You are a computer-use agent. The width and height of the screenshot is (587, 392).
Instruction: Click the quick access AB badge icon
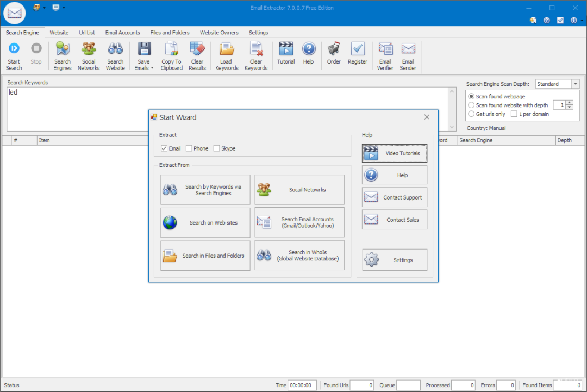coord(36,7)
